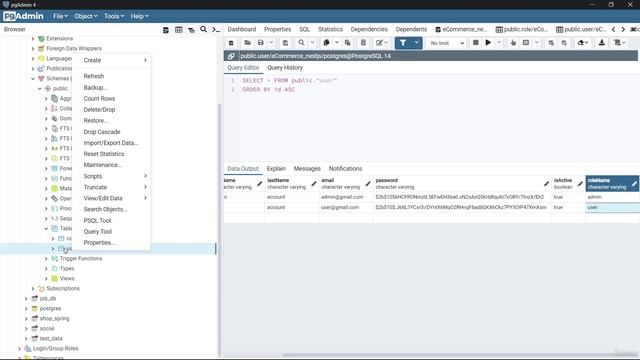The height and width of the screenshot is (360, 640).
Task: Click the Search Objects magnifier in Browser
Action: click(203, 29)
